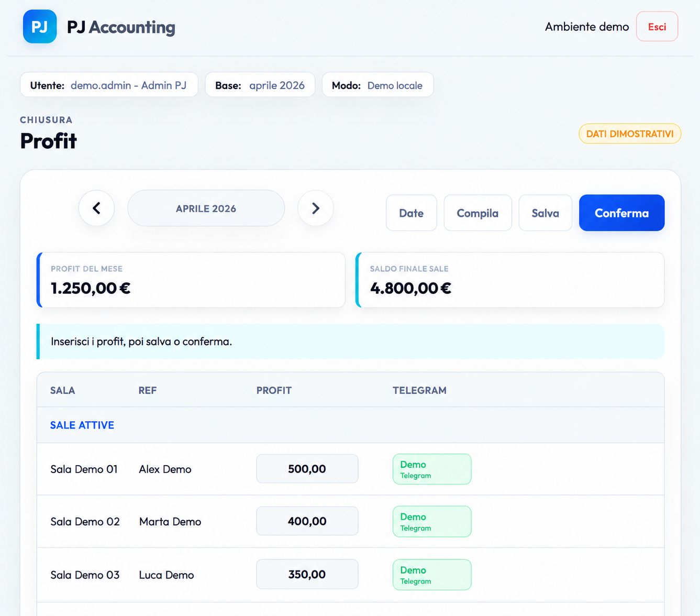Click the Luca Demo ref name
The image size is (700, 616).
[x=166, y=575]
